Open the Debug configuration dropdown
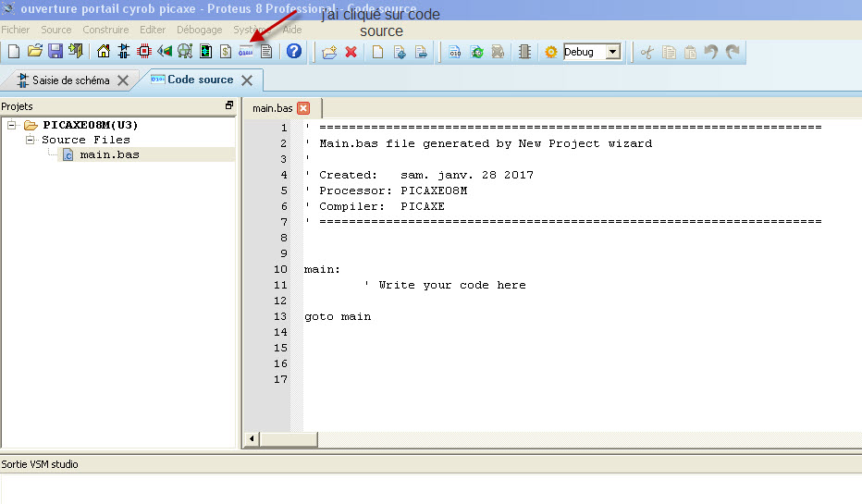The image size is (862, 504). click(613, 52)
